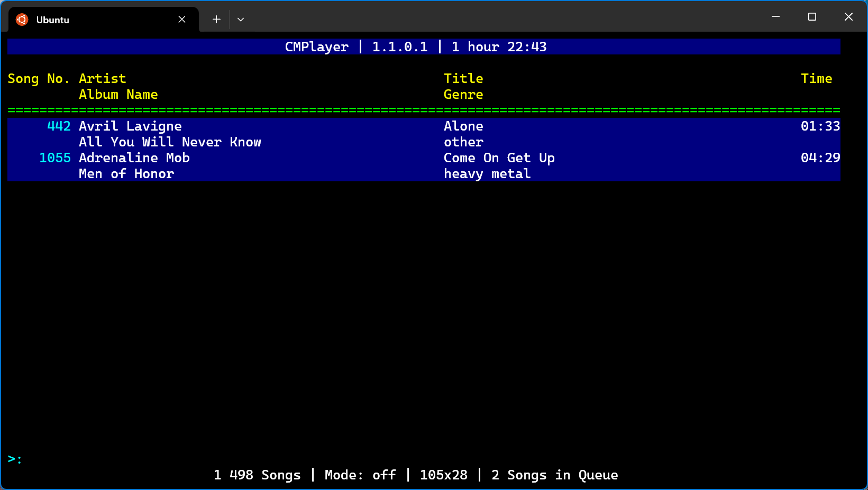Viewport: 868px width, 490px height.
Task: Close the Ubuntu tab
Action: tap(182, 20)
